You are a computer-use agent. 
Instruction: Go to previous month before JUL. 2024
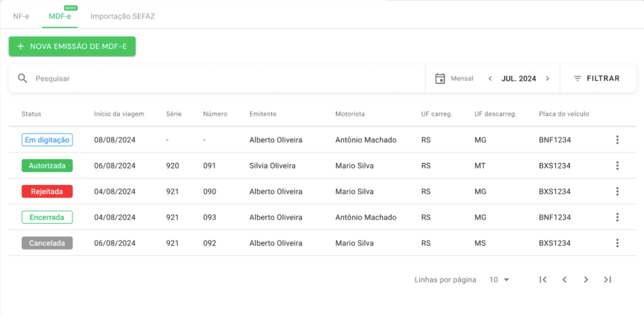(490, 78)
